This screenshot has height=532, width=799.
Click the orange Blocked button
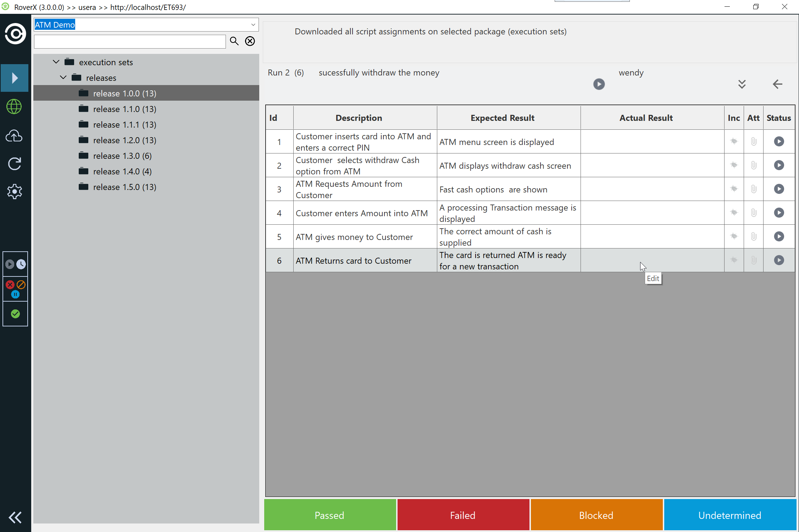tap(596, 515)
